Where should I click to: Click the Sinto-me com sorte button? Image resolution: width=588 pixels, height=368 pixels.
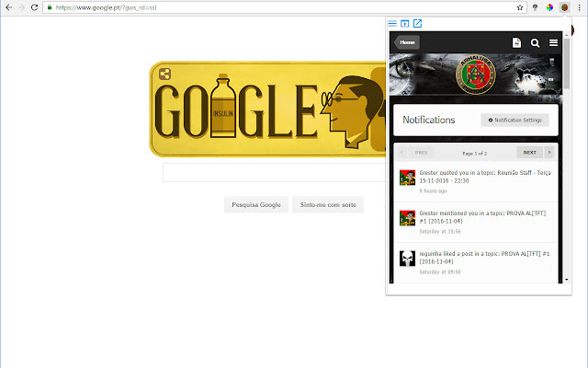click(x=328, y=204)
